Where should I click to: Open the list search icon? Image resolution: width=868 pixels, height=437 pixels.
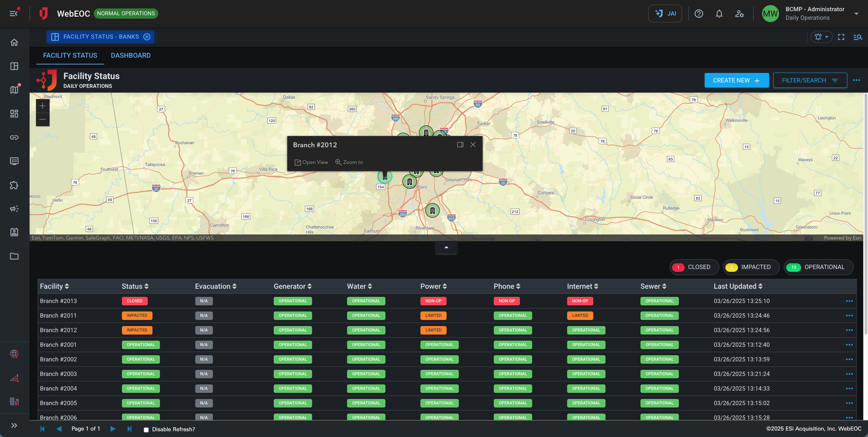857,37
